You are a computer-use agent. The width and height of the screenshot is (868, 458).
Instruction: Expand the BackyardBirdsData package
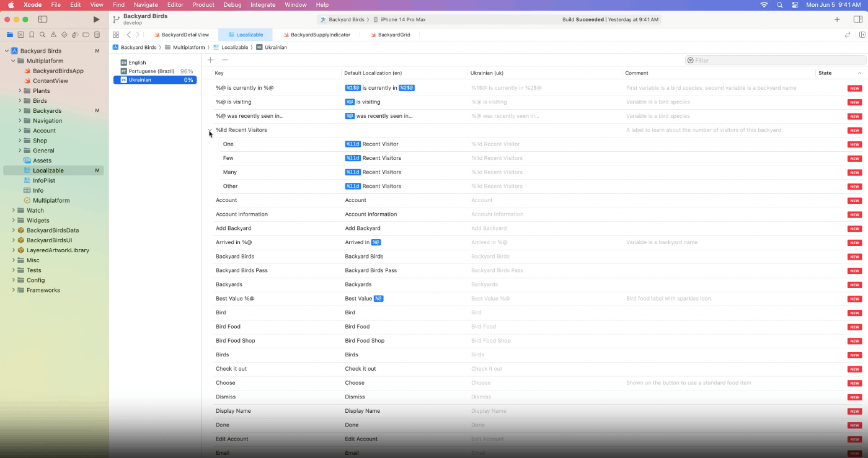point(13,230)
